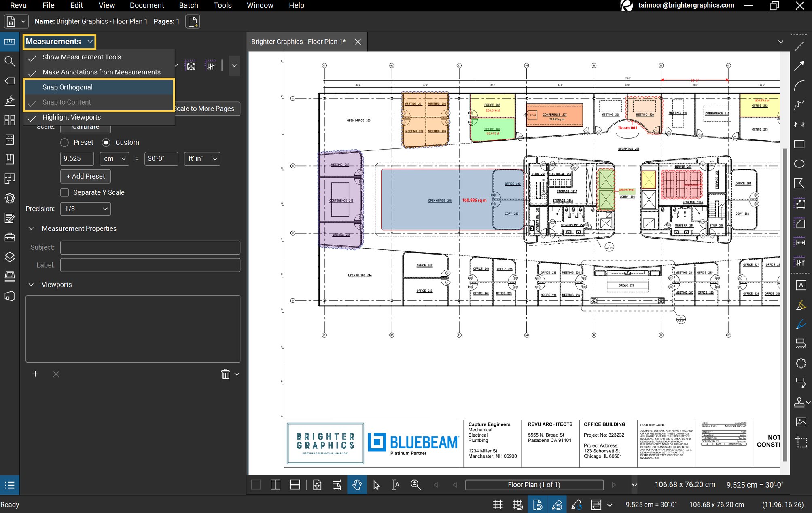
Task: Open the Search panel in the sidebar
Action: click(9, 61)
